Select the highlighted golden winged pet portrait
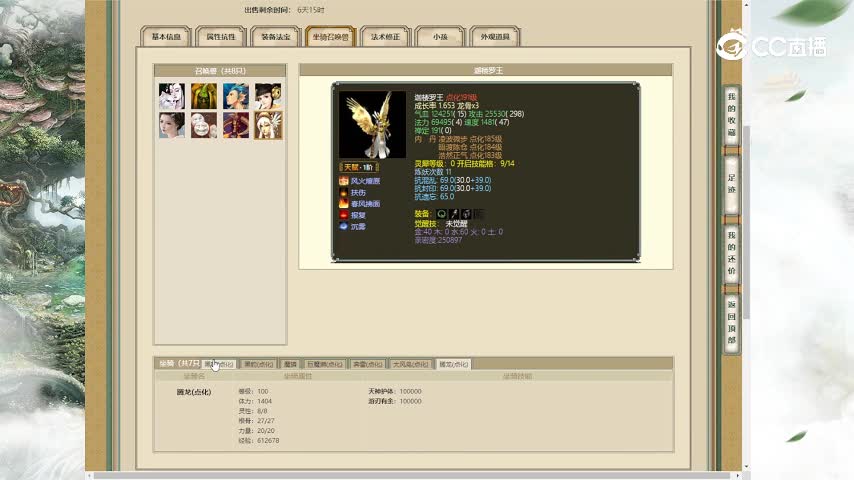Screen dimensions: 854x480 coord(268,125)
